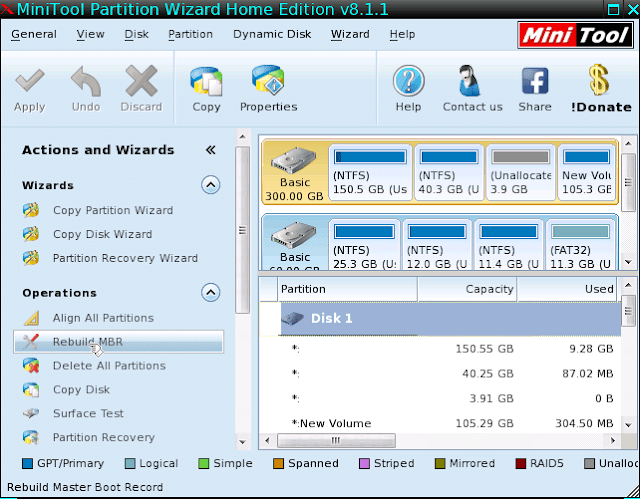
Task: Click the Delete All Partitions icon
Action: (31, 366)
